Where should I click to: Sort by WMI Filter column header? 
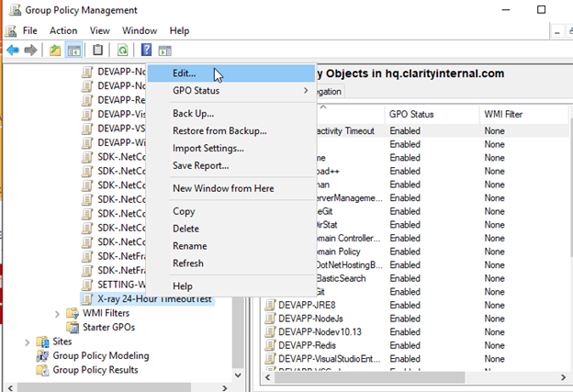coord(524,115)
